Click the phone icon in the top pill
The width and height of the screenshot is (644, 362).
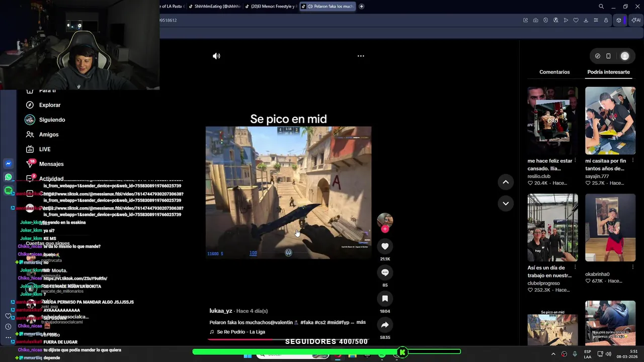coord(608,56)
